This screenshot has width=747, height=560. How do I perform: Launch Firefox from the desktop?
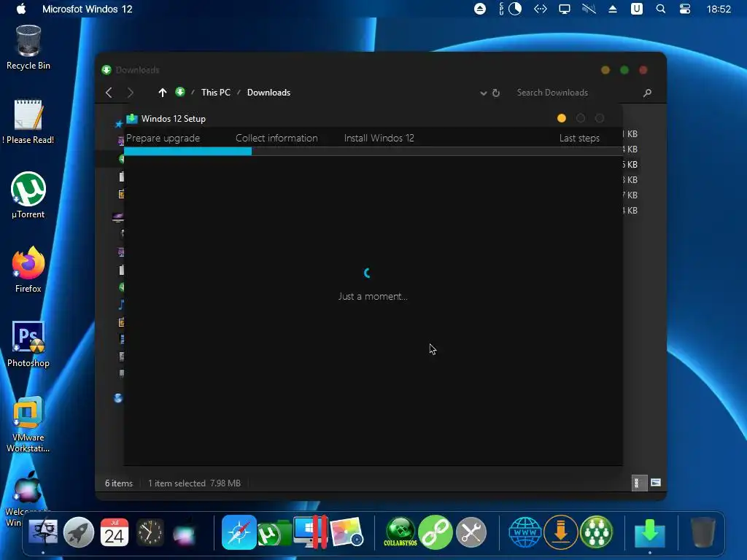(28, 270)
